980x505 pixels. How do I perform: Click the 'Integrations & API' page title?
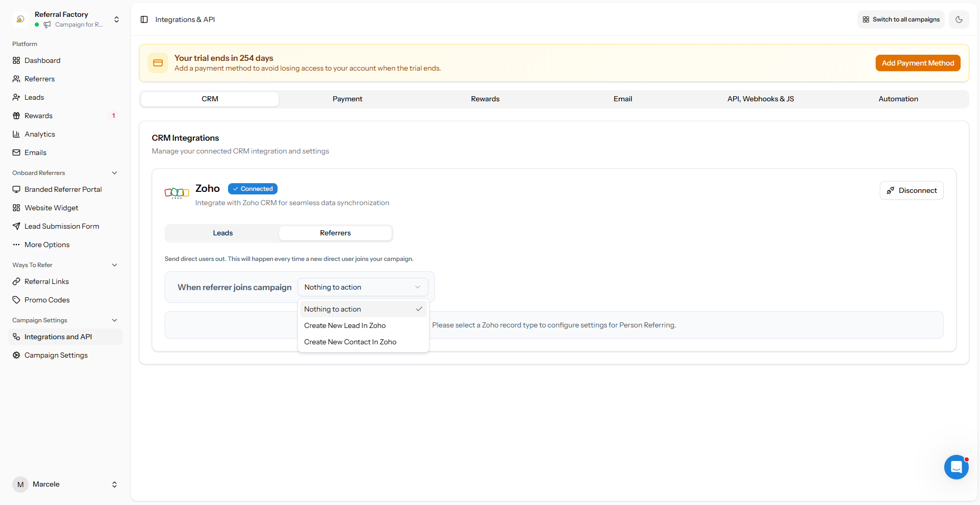coord(185,19)
